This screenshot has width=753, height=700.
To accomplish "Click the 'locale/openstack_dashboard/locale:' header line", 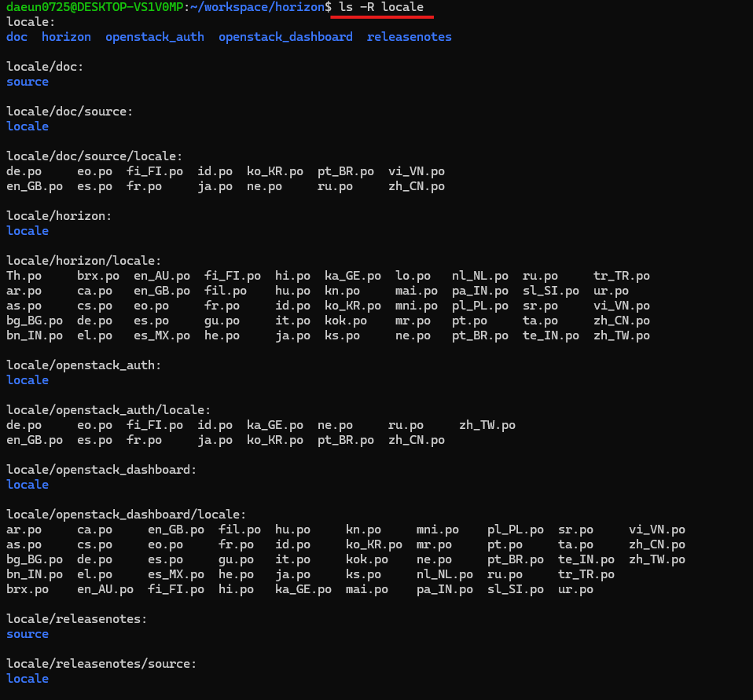I will (x=127, y=515).
